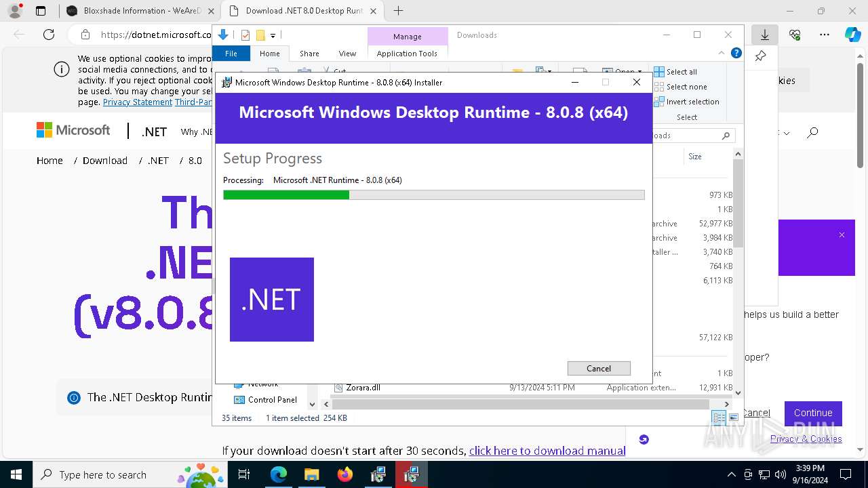Open Windows Start menu
The height and width of the screenshot is (488, 868).
click(16, 474)
